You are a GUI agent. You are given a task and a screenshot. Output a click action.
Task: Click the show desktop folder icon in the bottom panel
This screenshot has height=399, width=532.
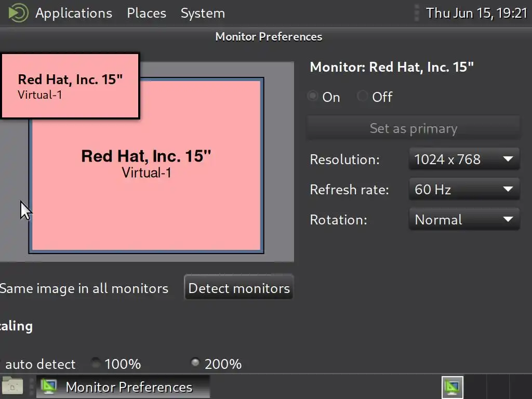pos(12,387)
